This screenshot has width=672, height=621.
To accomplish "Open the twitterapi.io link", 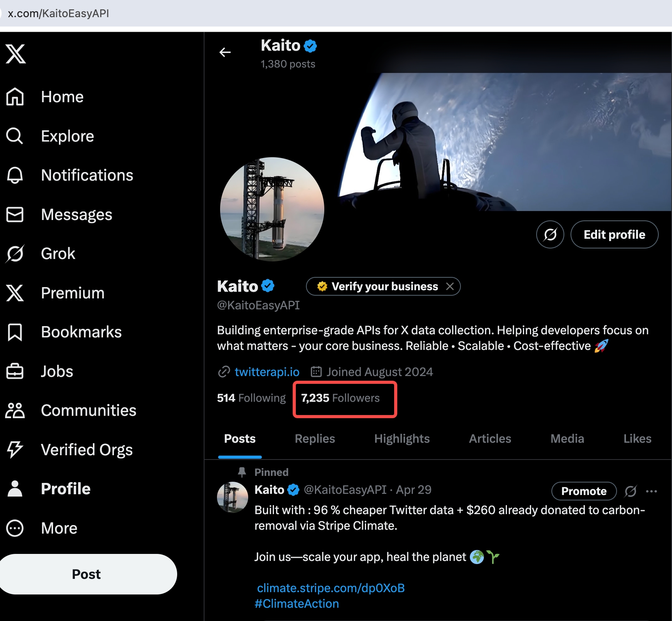I will coord(267,372).
